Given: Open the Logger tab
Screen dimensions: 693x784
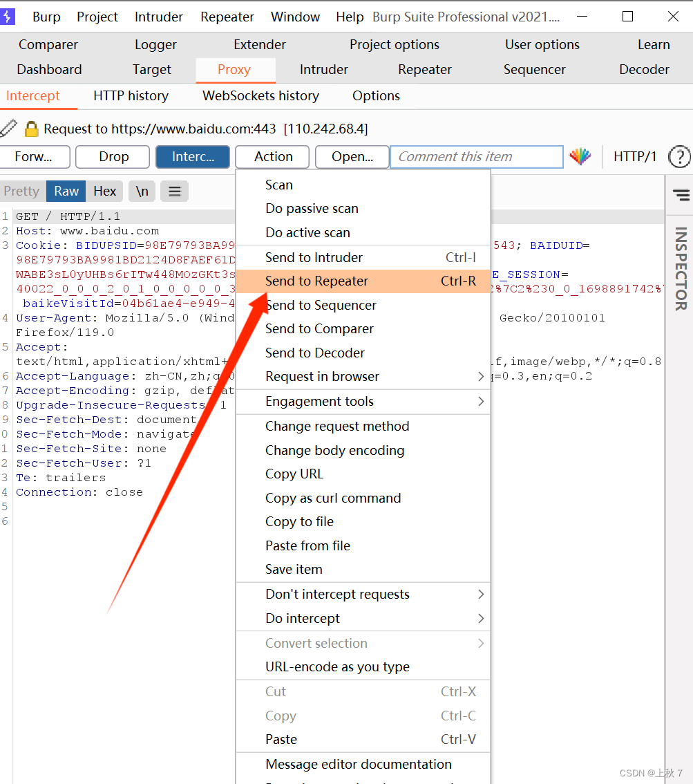Looking at the screenshot, I should pos(156,45).
